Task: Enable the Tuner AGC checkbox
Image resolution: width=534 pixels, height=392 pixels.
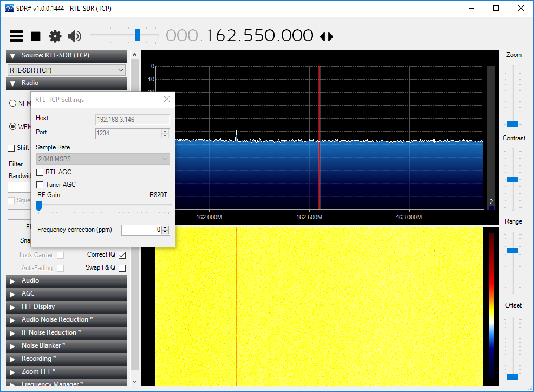Action: 40,185
